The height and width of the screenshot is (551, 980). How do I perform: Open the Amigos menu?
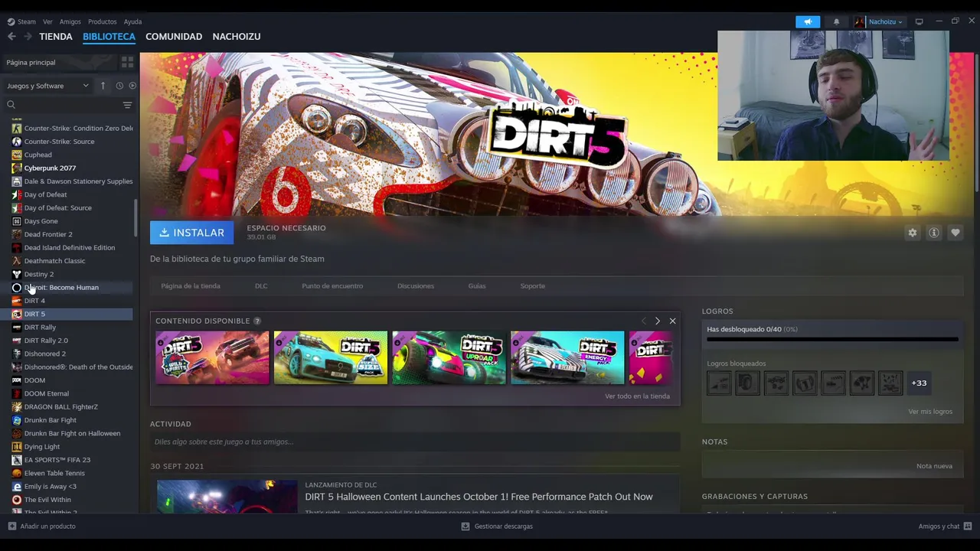click(70, 21)
